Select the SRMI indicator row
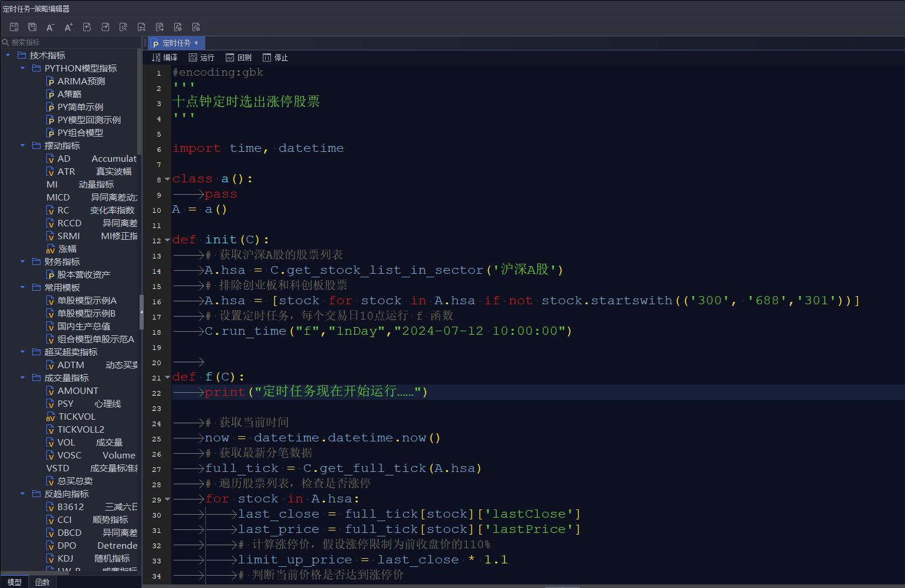Viewport: 905px width, 588px height. point(91,236)
